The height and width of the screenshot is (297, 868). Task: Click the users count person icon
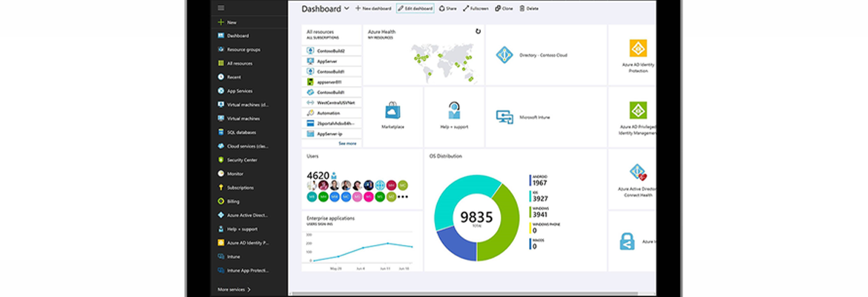point(334,176)
